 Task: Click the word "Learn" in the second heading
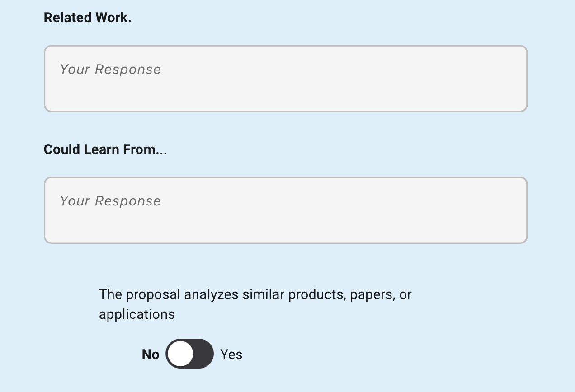104,149
